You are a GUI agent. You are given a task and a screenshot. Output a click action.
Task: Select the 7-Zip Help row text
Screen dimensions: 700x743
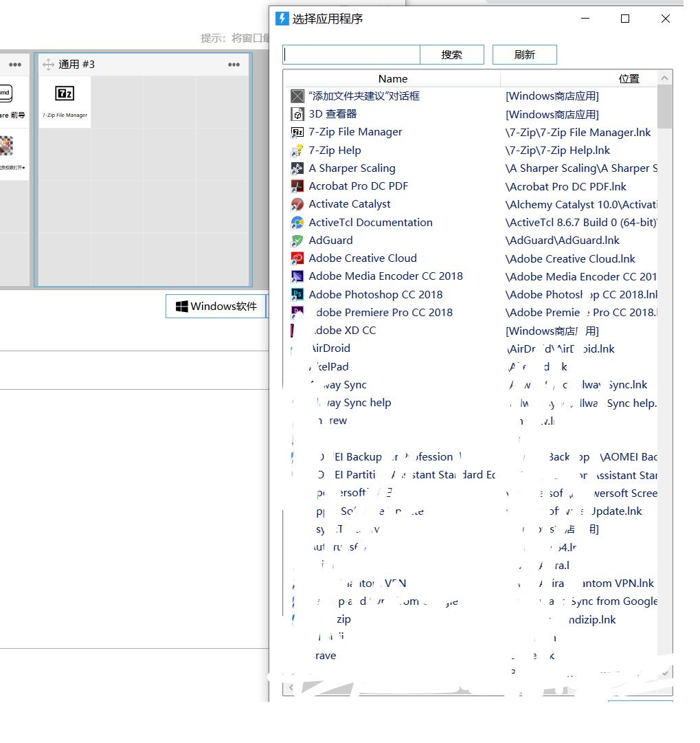[x=335, y=151]
